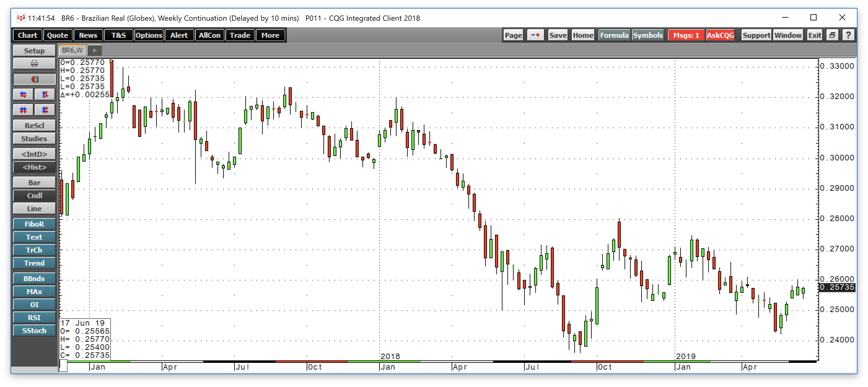This screenshot has width=868, height=387.
Task: Select the <Hist> historical button
Action: [x=34, y=167]
